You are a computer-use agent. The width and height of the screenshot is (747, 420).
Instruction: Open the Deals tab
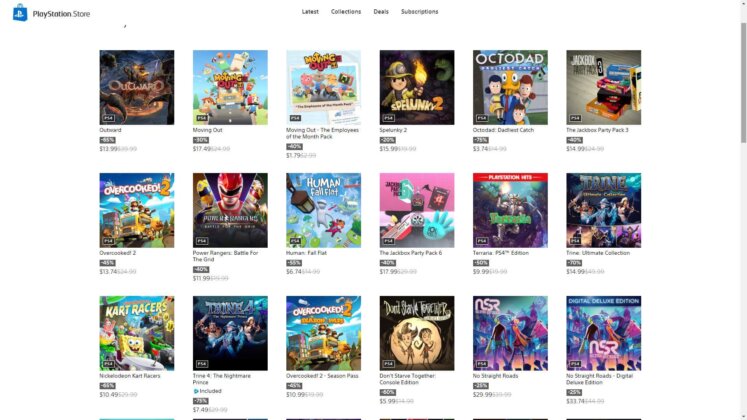click(381, 11)
